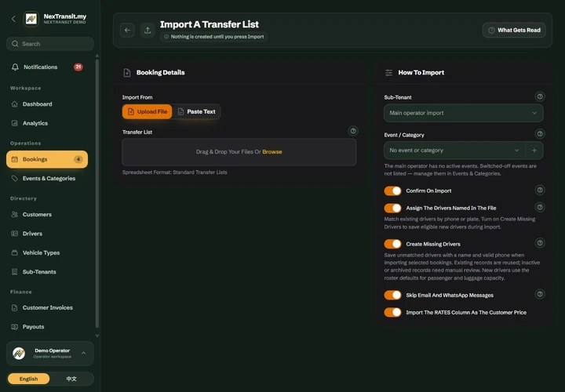Click the Booking Details file icon

[x=127, y=73]
